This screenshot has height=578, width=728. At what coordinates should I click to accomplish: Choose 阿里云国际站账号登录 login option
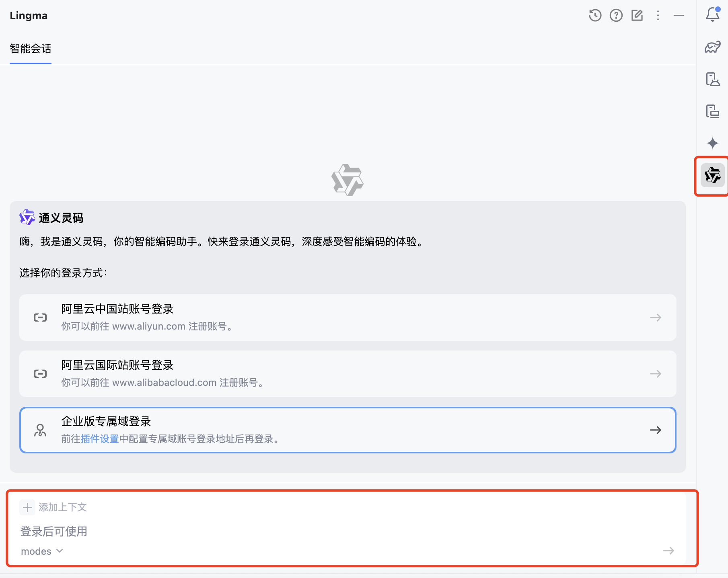348,374
